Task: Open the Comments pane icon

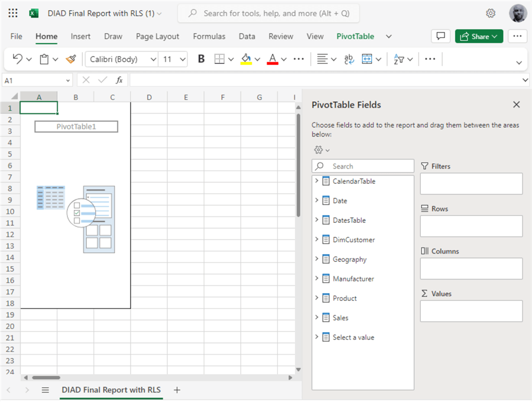Action: [x=440, y=36]
